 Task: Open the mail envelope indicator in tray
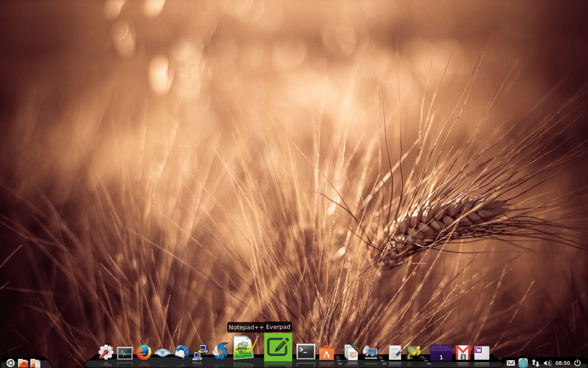[511, 363]
